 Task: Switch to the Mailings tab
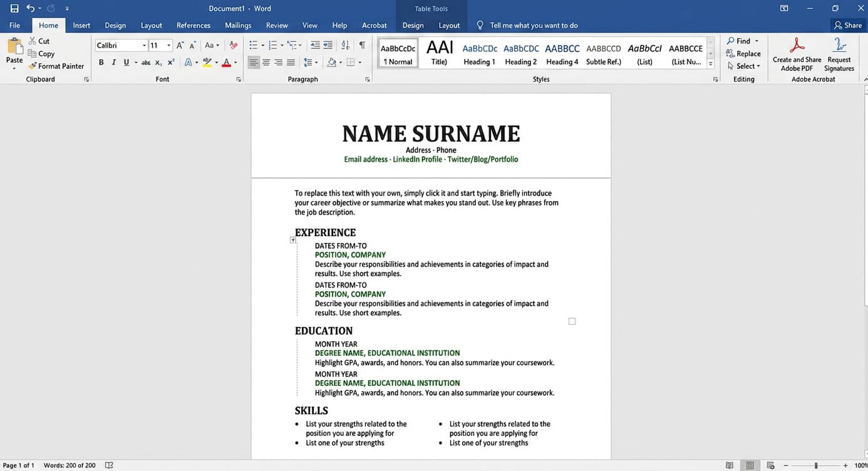[238, 25]
